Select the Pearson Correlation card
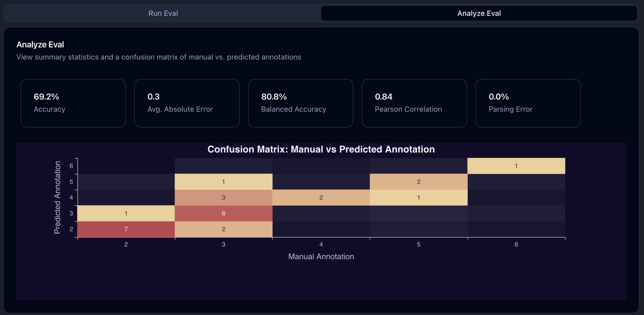The image size is (644, 315). click(x=414, y=103)
